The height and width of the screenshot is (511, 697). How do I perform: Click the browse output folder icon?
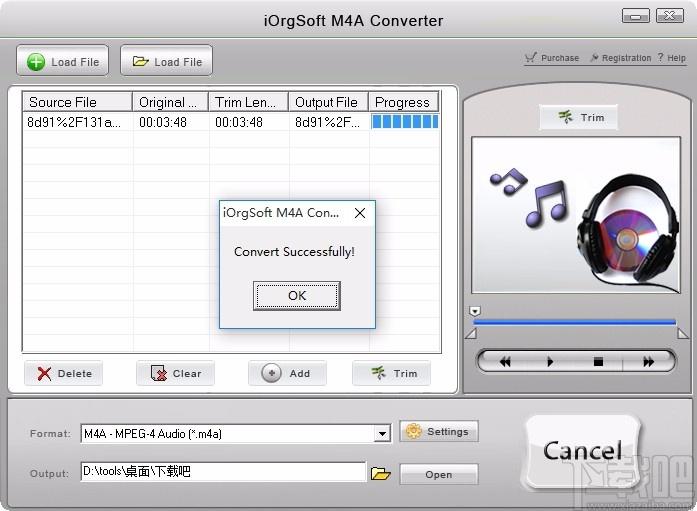(381, 473)
